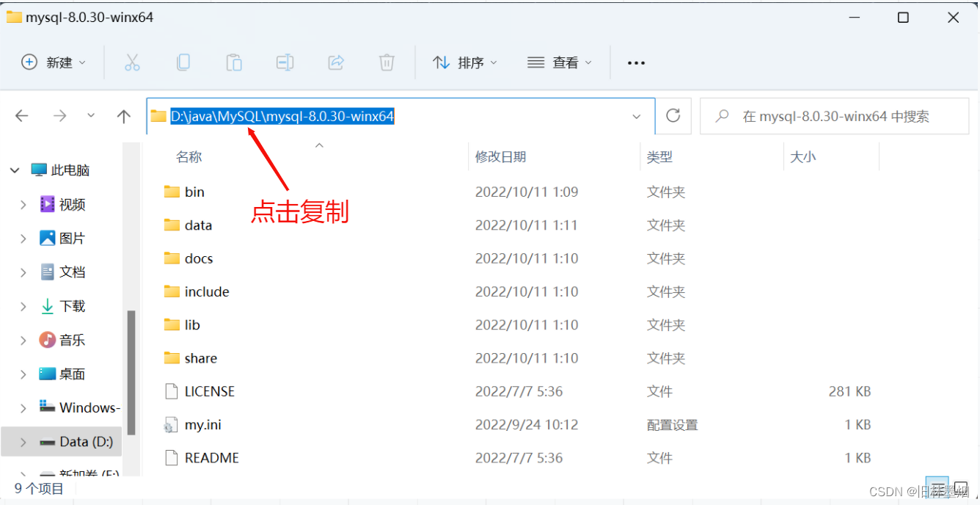Go forward with the right arrow

pos(60,116)
